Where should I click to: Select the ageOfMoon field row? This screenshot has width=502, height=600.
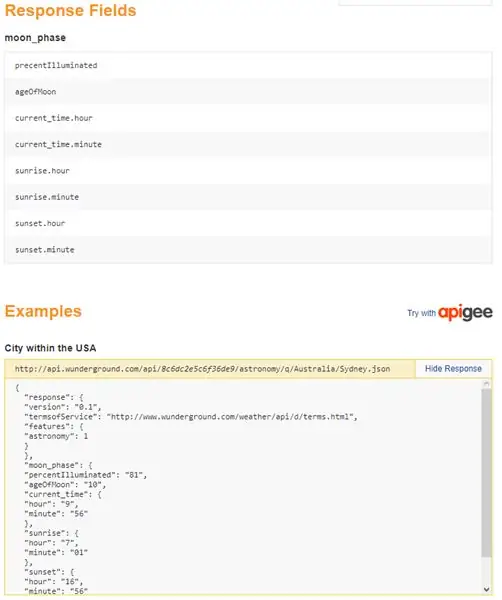click(248, 92)
